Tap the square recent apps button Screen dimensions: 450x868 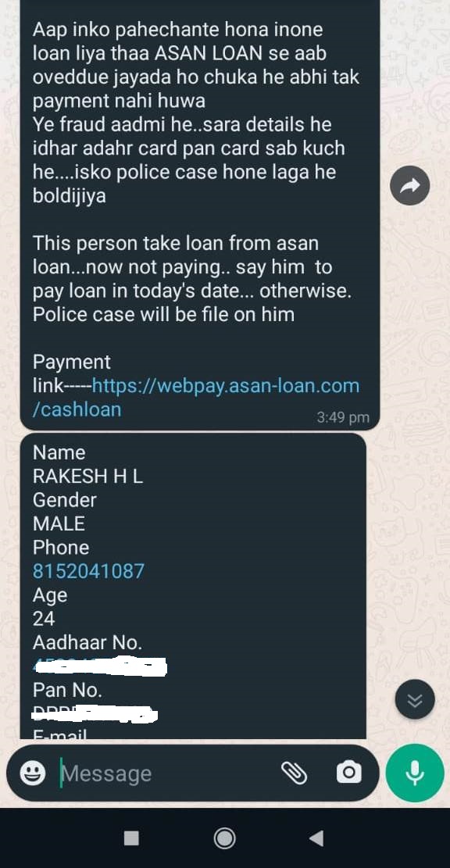tap(131, 838)
